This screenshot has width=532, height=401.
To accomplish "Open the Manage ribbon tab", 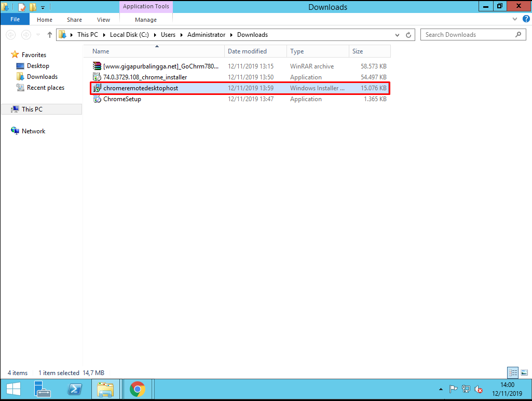I will click(146, 20).
